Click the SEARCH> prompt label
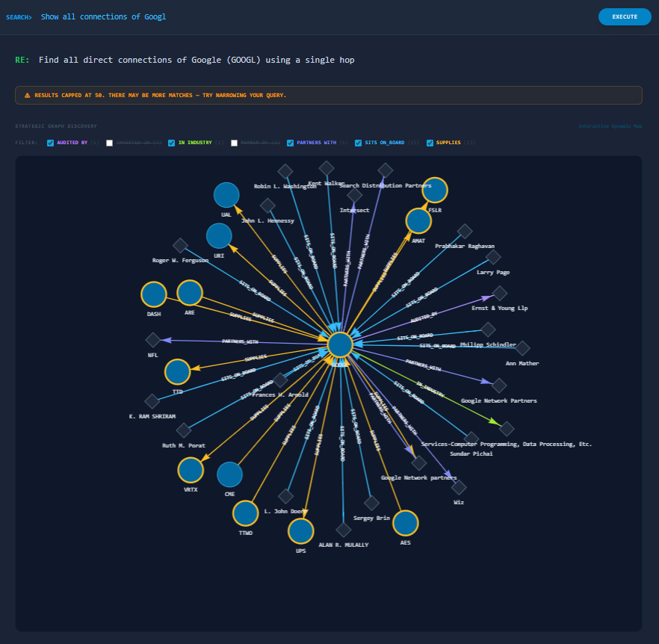Viewport: 659px width, 644px height. click(x=19, y=17)
